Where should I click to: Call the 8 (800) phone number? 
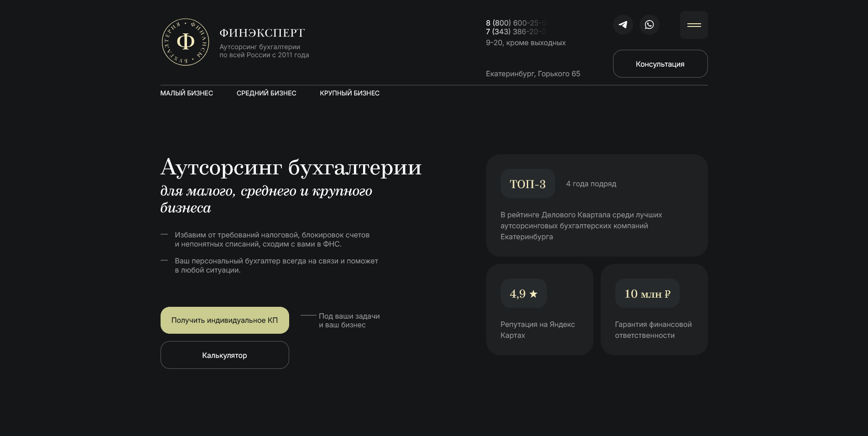[x=516, y=23]
